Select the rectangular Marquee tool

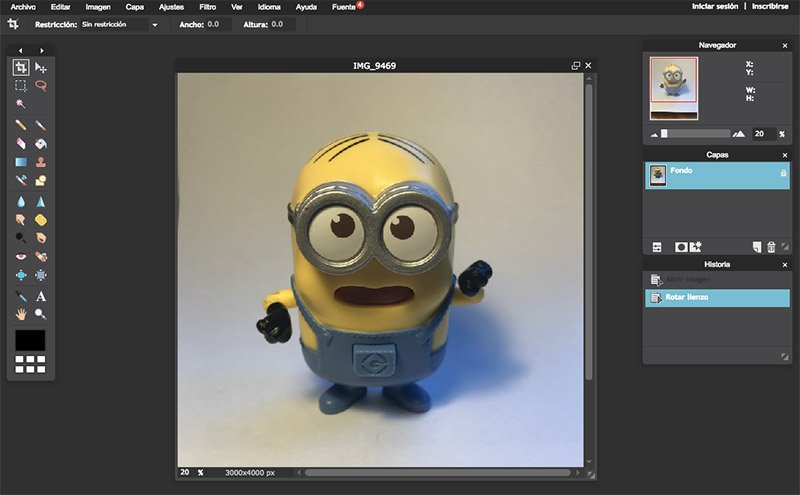(x=21, y=86)
